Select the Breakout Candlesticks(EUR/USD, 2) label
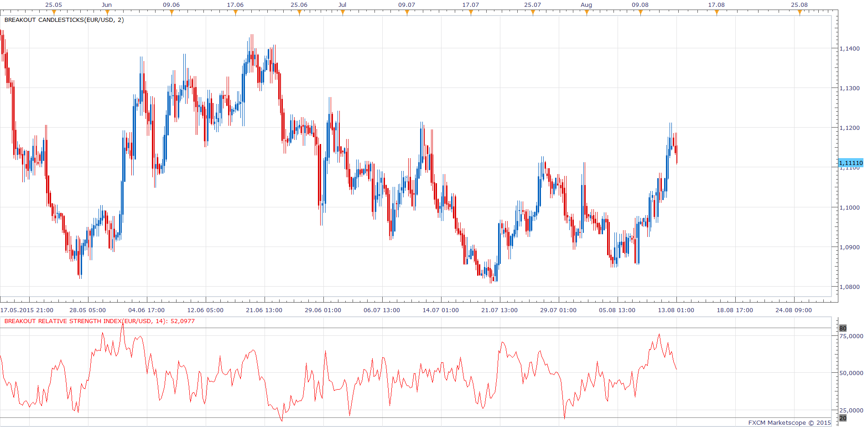Viewport: 868px width, 427px height. tap(64, 20)
